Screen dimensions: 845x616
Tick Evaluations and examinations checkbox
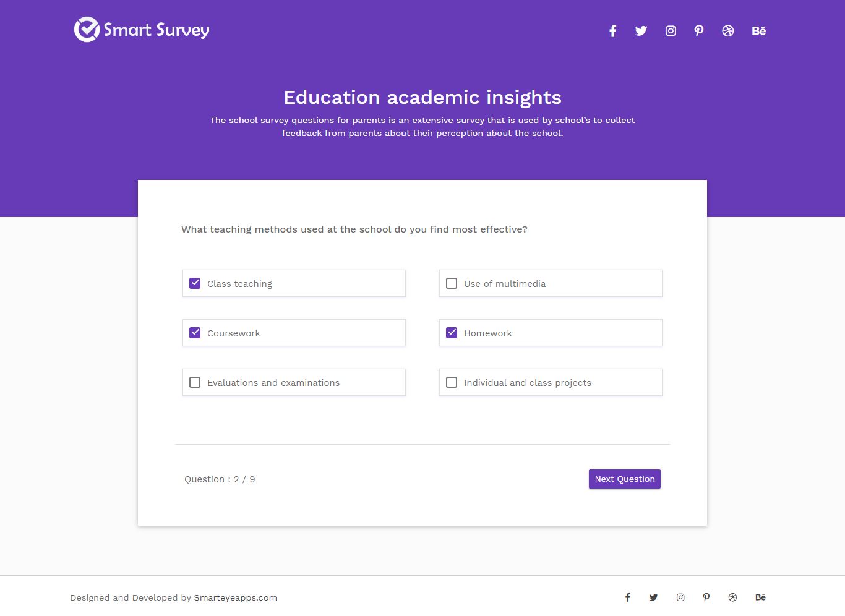click(195, 382)
